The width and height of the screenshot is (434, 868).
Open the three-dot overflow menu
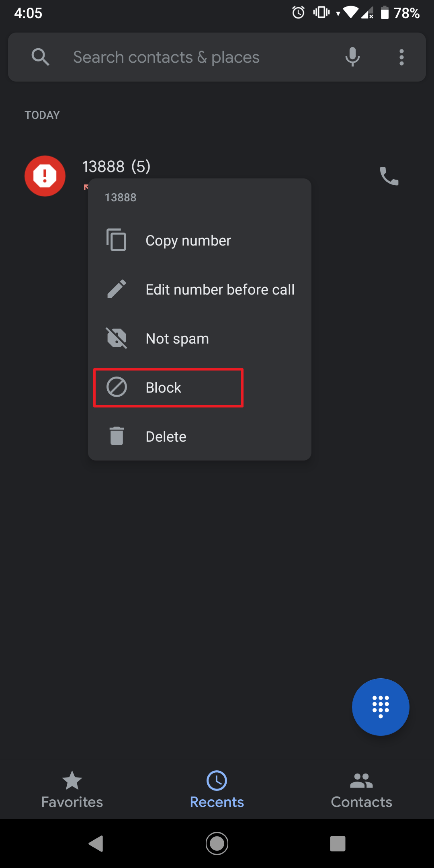tap(401, 57)
